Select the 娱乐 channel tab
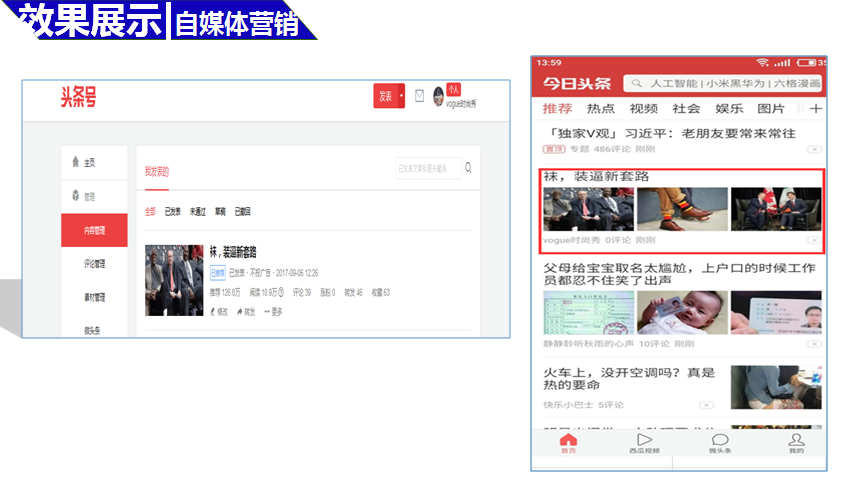The width and height of the screenshot is (848, 478). point(729,109)
